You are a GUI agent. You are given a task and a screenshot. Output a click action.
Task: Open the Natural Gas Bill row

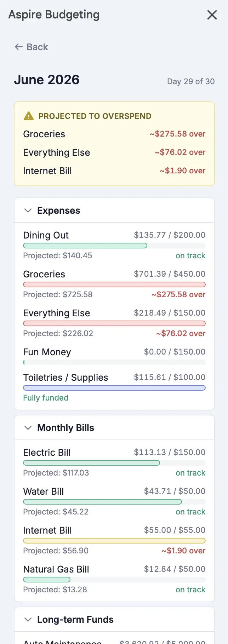tap(114, 579)
